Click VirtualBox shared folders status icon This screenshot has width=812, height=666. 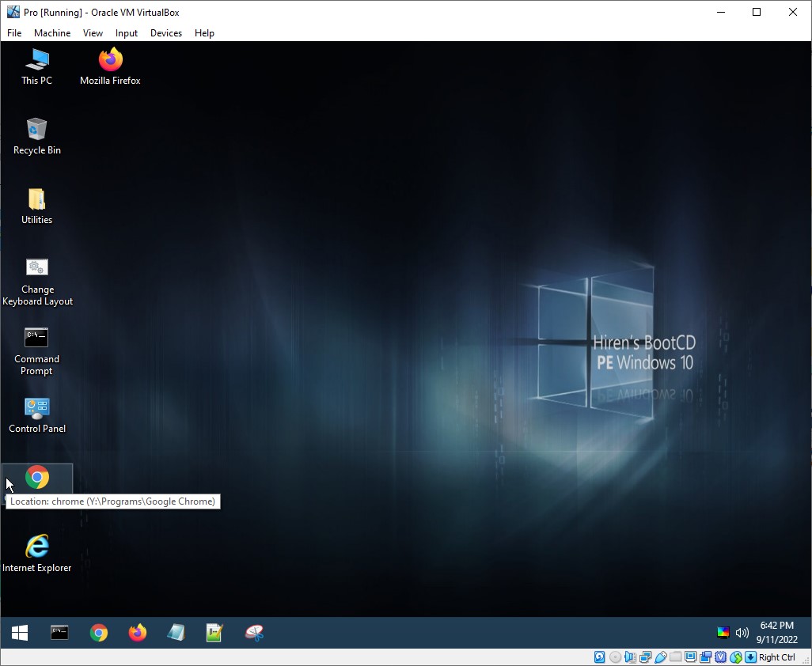[675, 657]
